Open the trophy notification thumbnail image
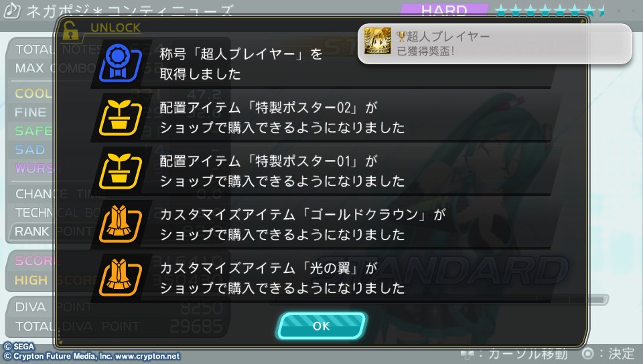Screen dimensions: 643x364 (377, 41)
